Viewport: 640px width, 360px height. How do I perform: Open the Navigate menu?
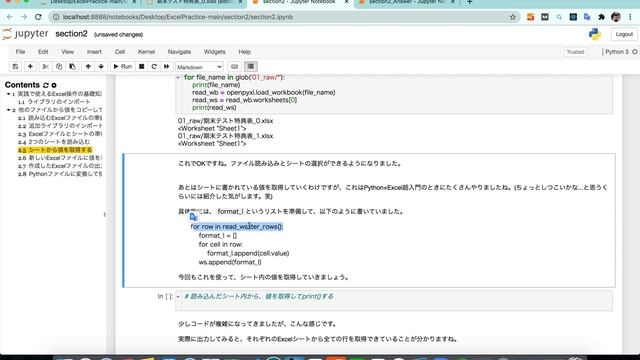[x=179, y=52]
